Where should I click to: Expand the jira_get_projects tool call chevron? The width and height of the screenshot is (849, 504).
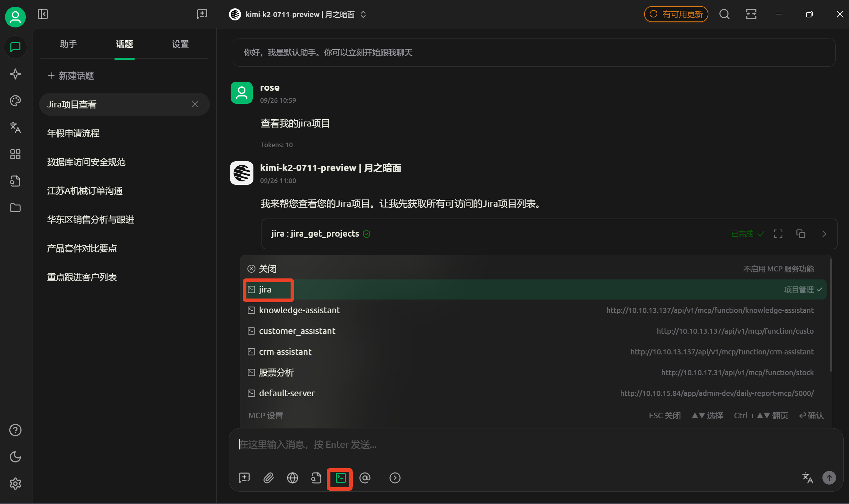tap(824, 234)
